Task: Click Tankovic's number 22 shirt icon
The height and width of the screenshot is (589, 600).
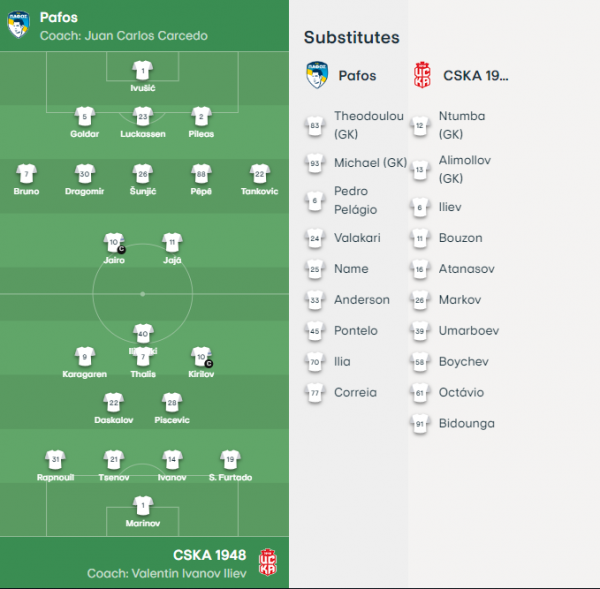Action: [x=260, y=174]
